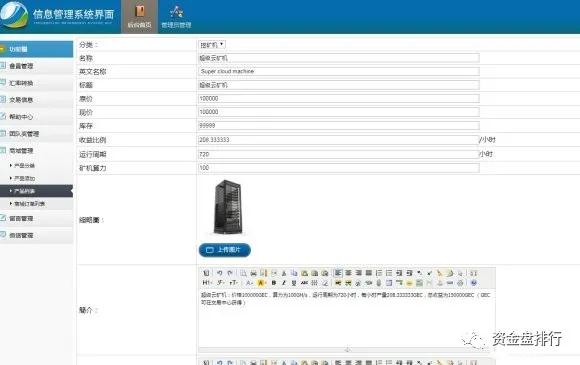Expand 汇率转换 in the sidebar
This screenshot has width=580, height=365.
click(36, 83)
